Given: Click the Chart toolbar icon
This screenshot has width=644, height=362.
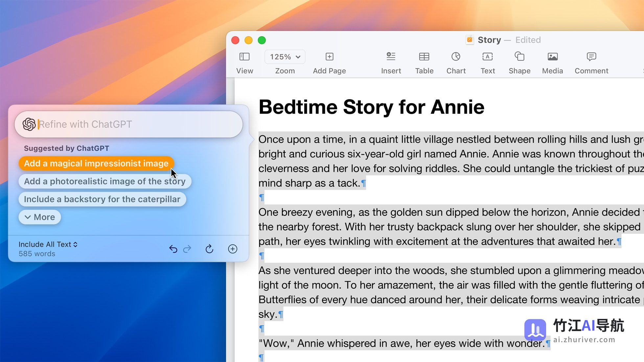Looking at the screenshot, I should click(456, 57).
